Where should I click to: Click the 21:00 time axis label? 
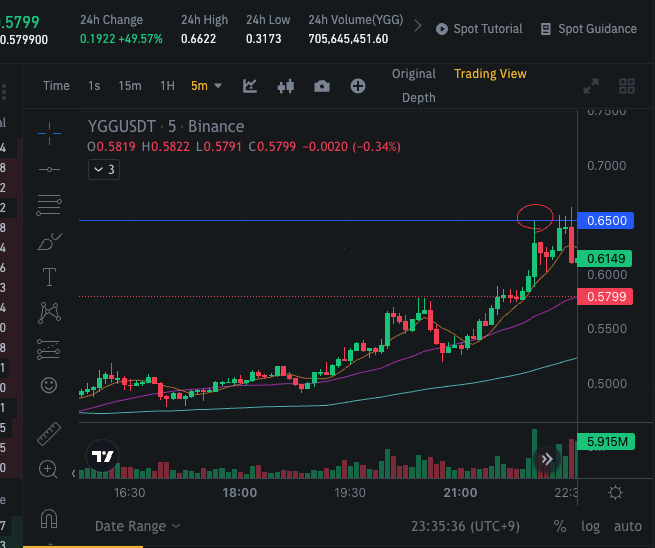pos(460,492)
